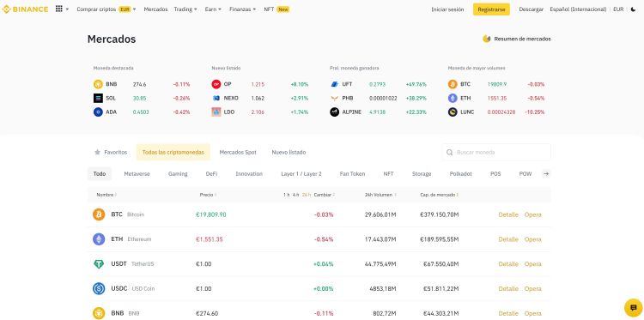This screenshot has height=320, width=644.
Task: Open Resumen de mercados link
Action: click(x=522, y=39)
